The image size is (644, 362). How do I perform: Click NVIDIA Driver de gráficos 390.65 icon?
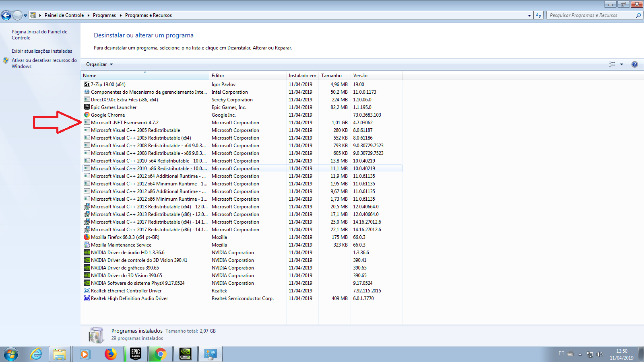click(x=87, y=268)
